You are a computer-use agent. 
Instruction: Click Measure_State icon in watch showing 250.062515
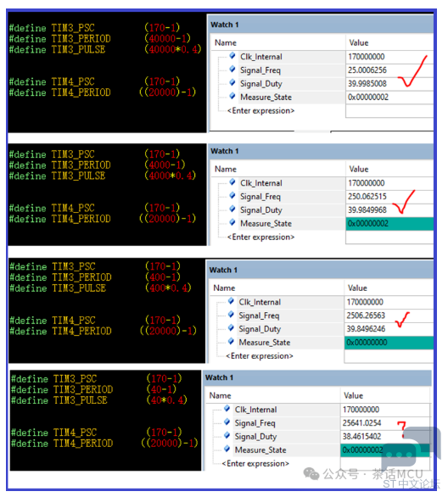(x=232, y=222)
